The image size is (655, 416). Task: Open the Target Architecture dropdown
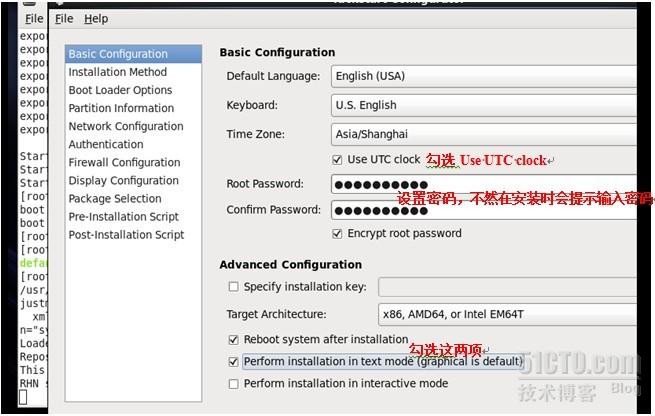(507, 314)
